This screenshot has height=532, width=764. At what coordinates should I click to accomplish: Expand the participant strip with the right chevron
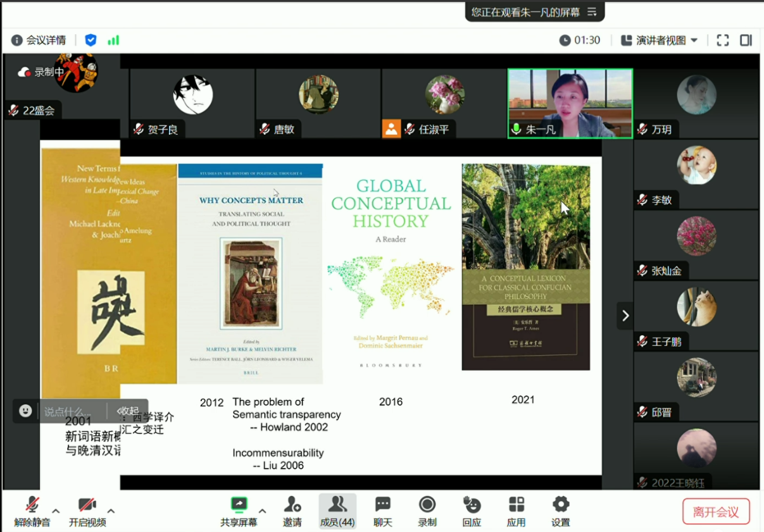coord(625,316)
